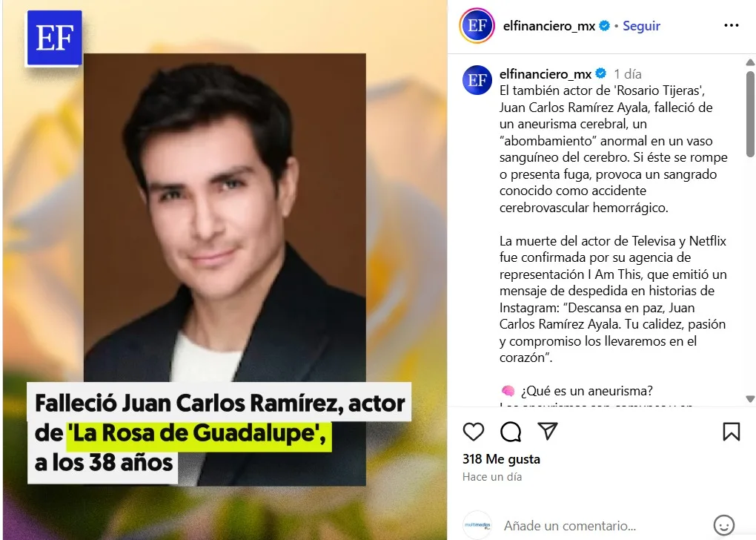756x540 pixels.
Task: Open elfinanciero_mx username link in header
Action: (x=548, y=26)
